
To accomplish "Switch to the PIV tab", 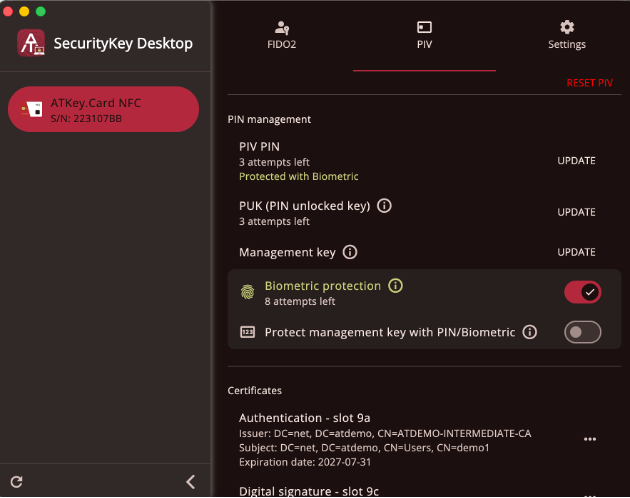I will (x=424, y=35).
